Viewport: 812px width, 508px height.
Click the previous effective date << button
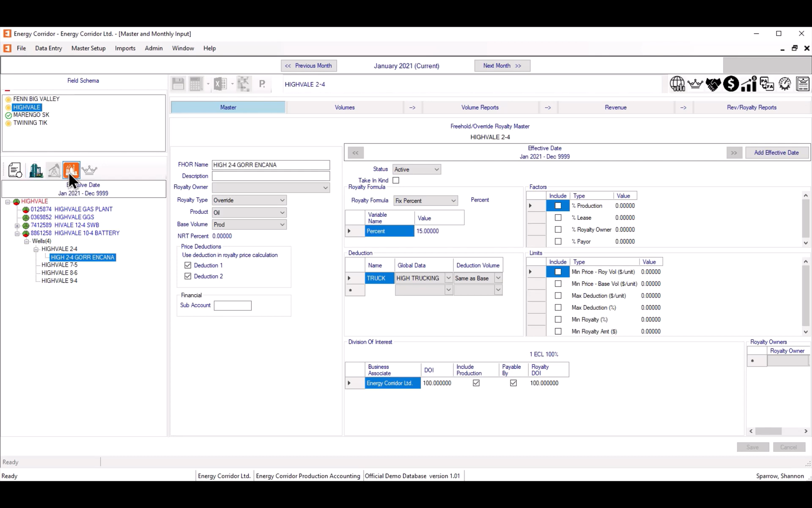tap(356, 153)
